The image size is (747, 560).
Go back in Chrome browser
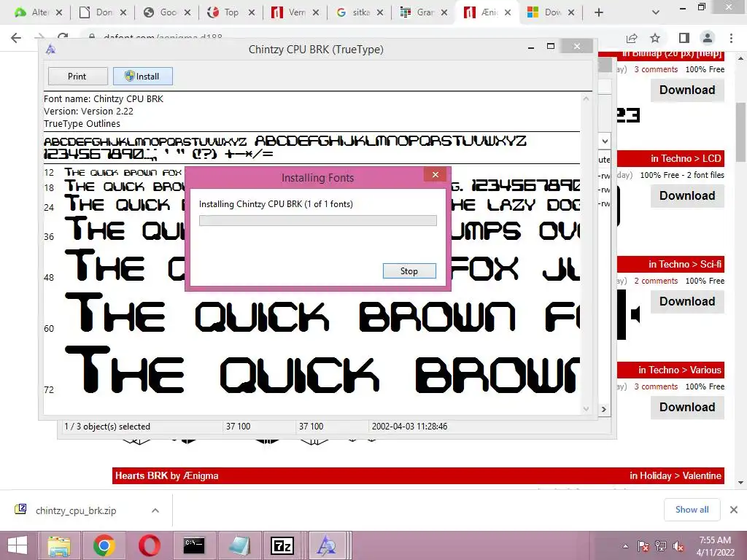[16, 38]
